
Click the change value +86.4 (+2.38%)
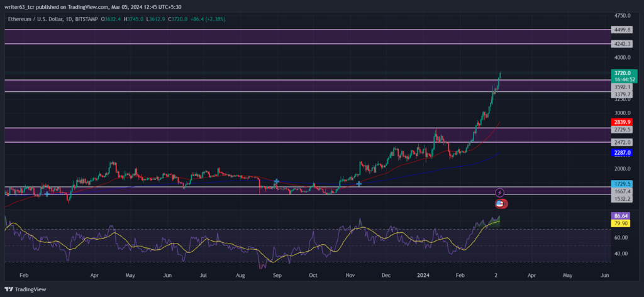(208, 19)
